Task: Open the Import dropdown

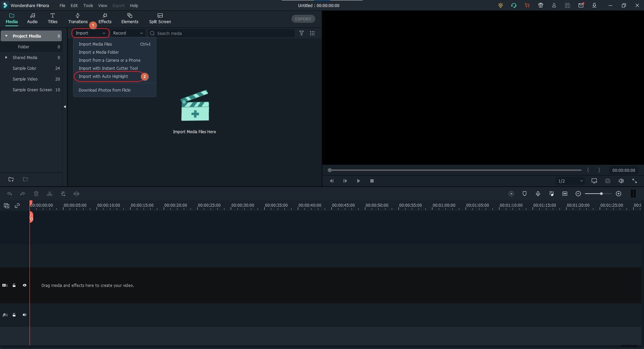Action: (90, 33)
